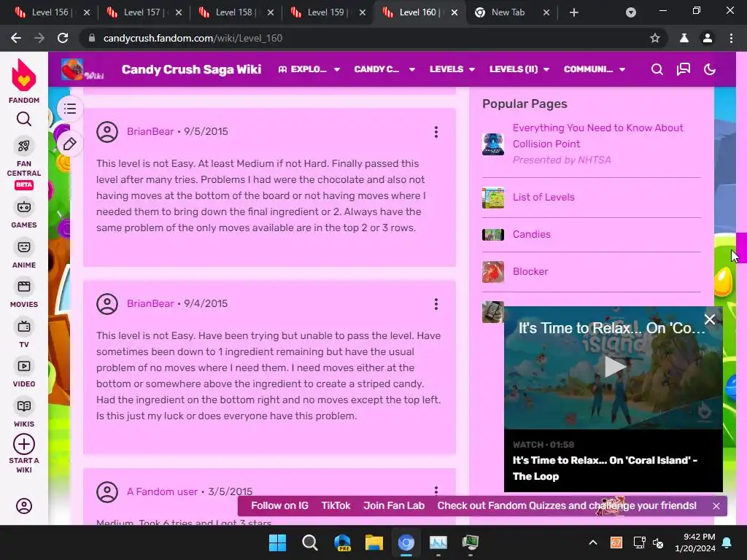Viewport: 747px width, 560px height.
Task: Open search from the Fandom sidebar
Action: [x=24, y=119]
